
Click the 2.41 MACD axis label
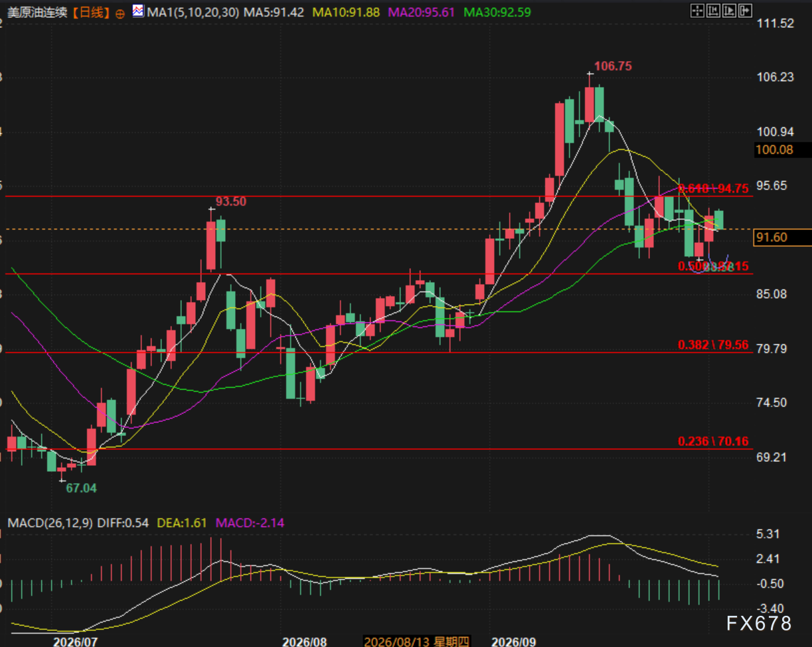click(x=769, y=559)
